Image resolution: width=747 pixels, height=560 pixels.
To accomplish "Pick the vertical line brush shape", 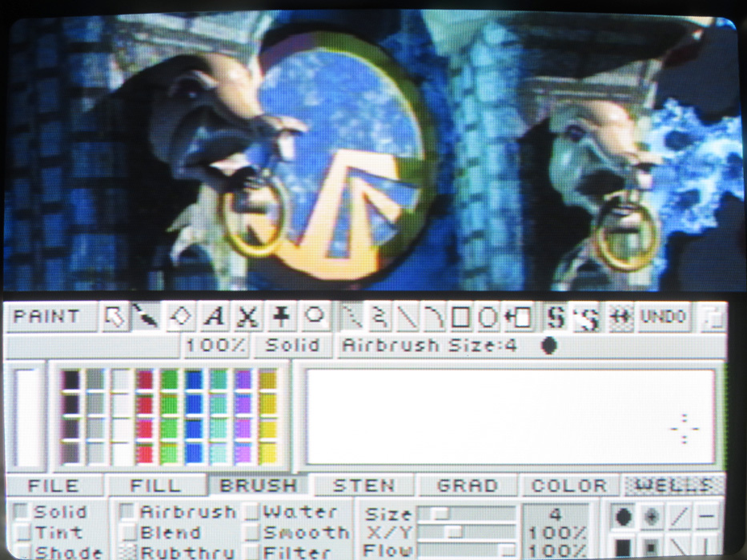I will (707, 546).
